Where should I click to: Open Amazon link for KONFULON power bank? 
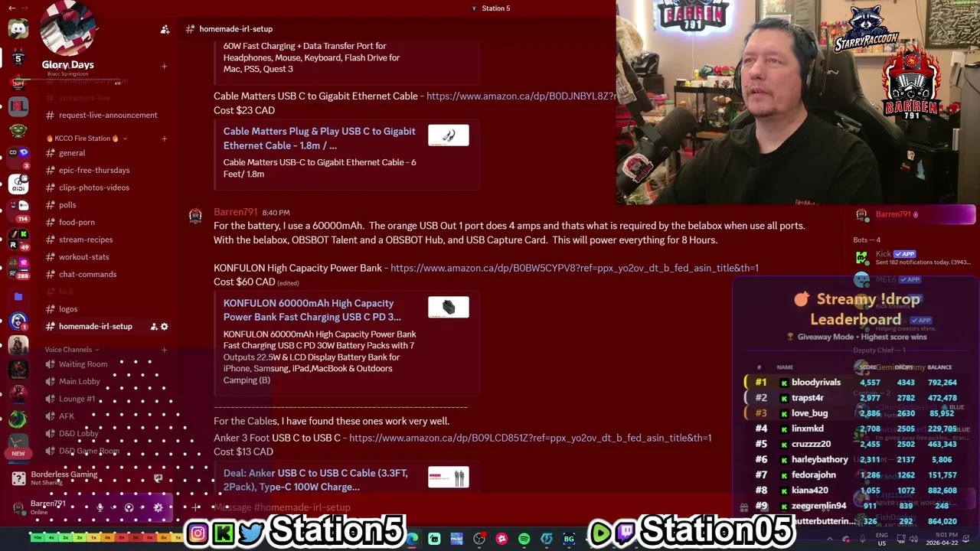pos(574,269)
